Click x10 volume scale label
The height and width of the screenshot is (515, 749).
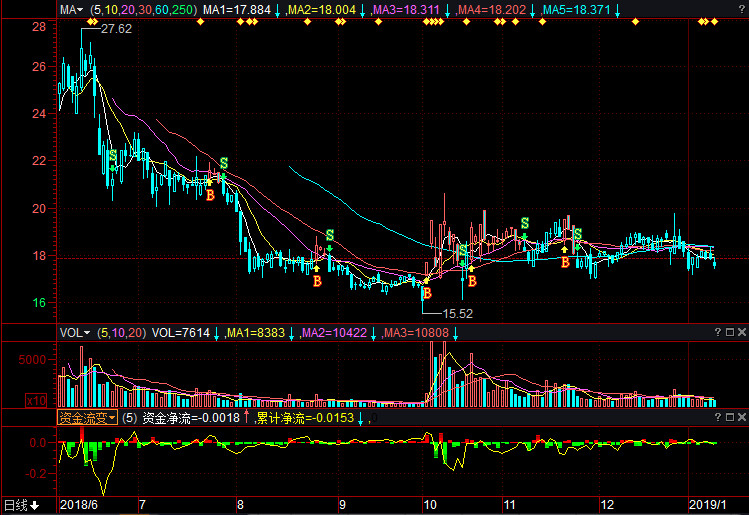coord(36,400)
